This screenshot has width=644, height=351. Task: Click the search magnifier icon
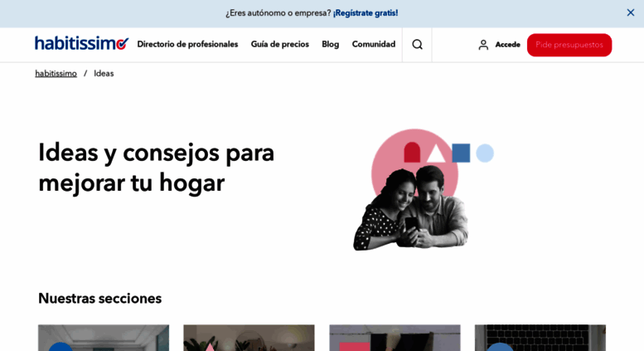417,44
